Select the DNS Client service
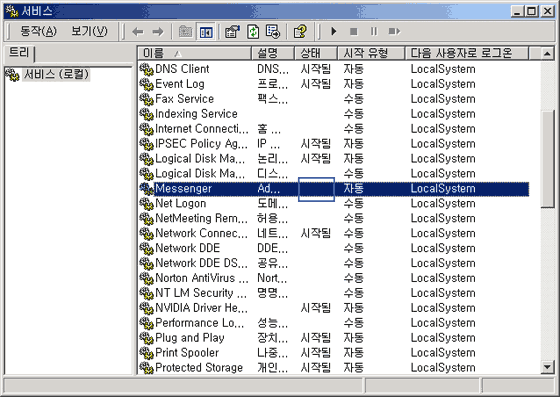Viewport: 560px width, 397px height. coord(182,69)
